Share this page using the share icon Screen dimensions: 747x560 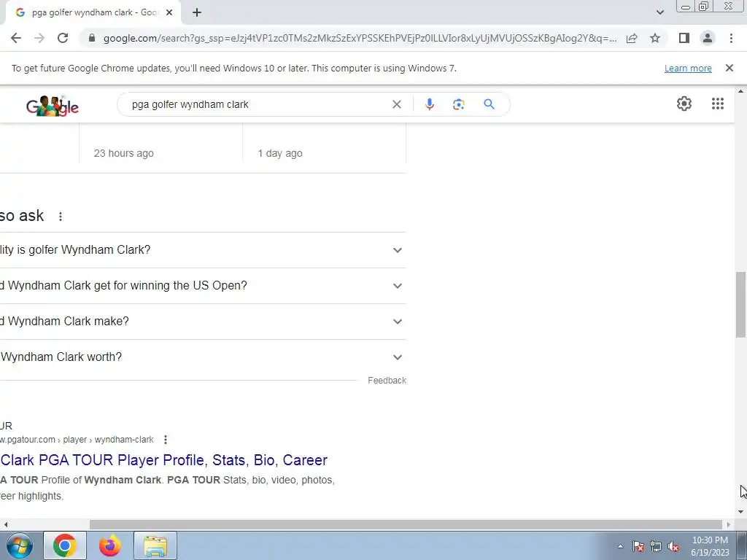point(632,38)
